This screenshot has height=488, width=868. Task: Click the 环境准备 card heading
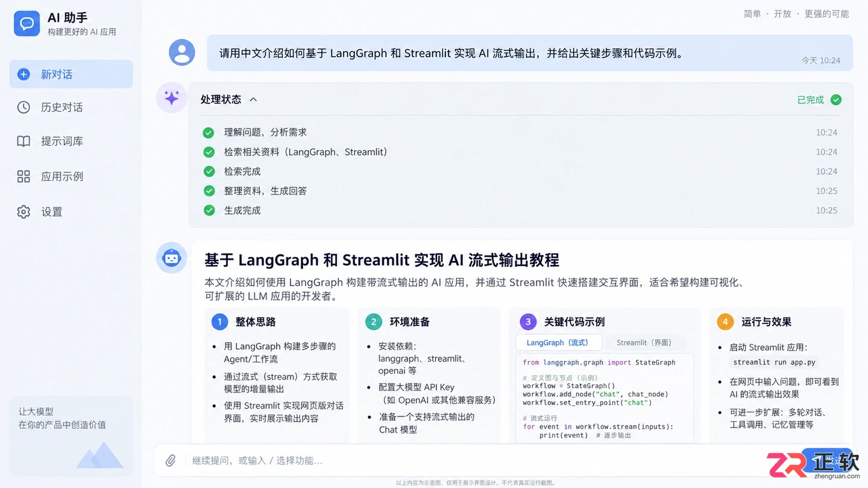[x=410, y=322]
